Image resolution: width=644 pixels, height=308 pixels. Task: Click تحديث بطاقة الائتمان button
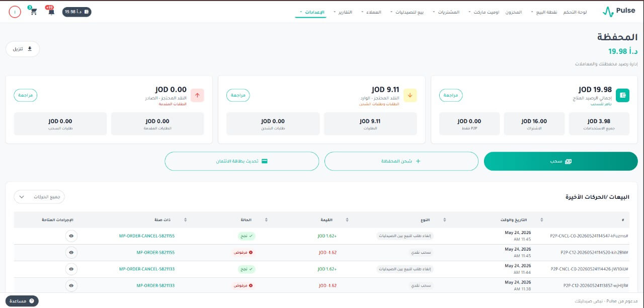click(x=242, y=161)
